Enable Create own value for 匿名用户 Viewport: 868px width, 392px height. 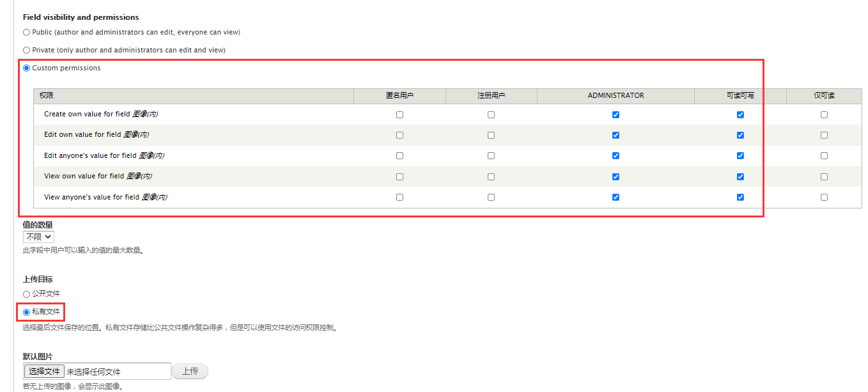[399, 114]
